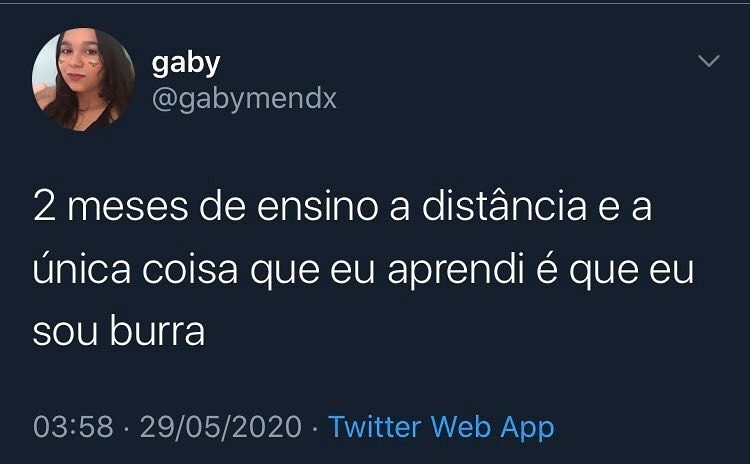Click the word "sou" on the last line
Screen dimensions: 750x464
pyautogui.click(x=66, y=332)
